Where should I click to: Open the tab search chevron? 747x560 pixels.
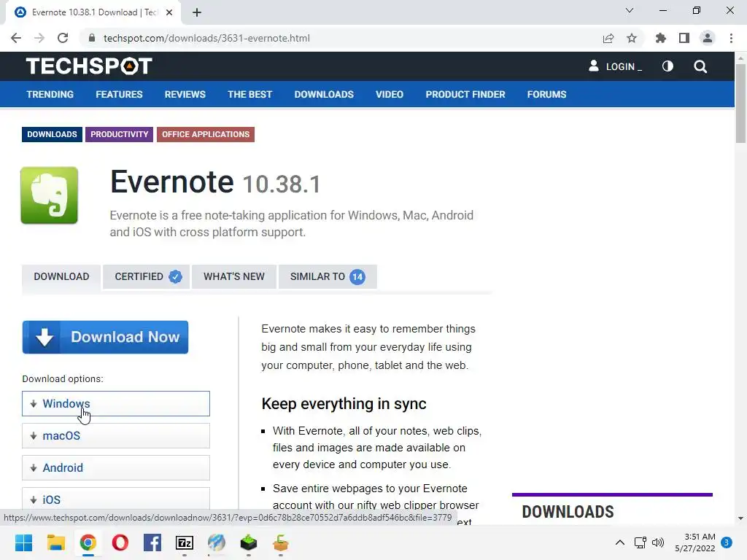(x=630, y=10)
